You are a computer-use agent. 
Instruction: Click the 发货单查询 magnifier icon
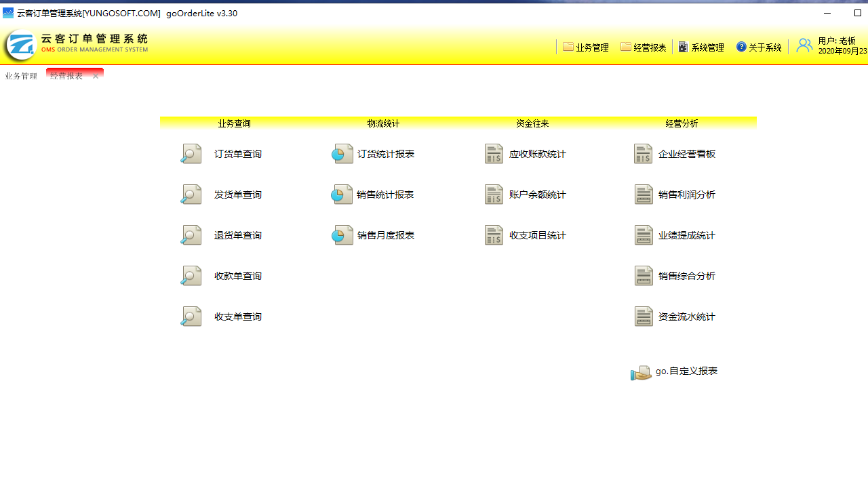pos(191,195)
